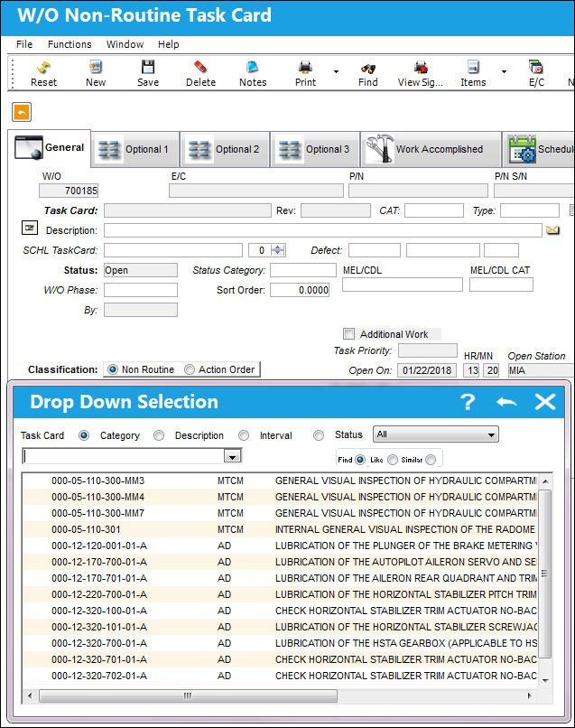575x728 pixels.
Task: Expand the search combo box arrow
Action: coord(233,457)
